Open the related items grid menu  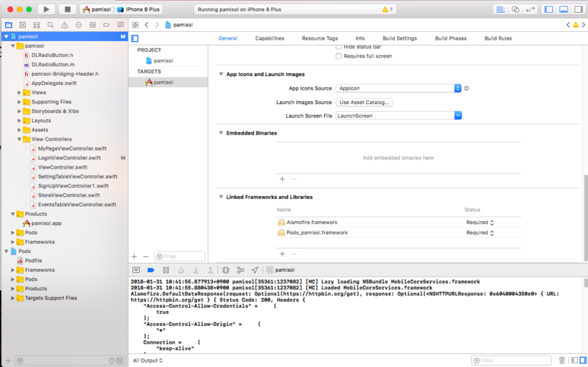click(135, 25)
